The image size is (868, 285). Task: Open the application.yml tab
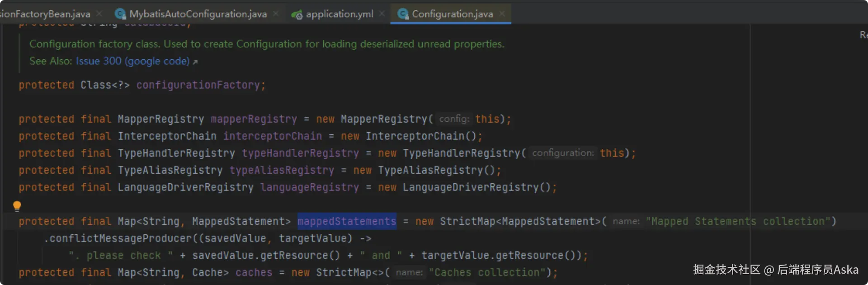tap(340, 14)
